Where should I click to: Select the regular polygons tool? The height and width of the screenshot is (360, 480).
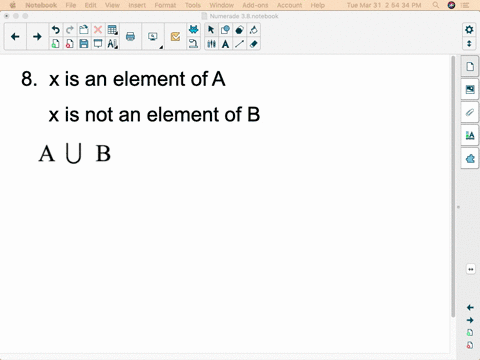tap(239, 30)
